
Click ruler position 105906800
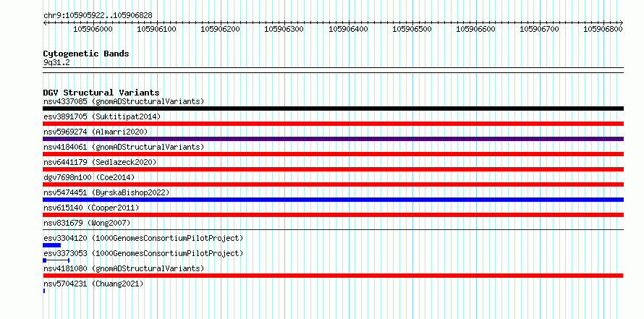(603, 29)
